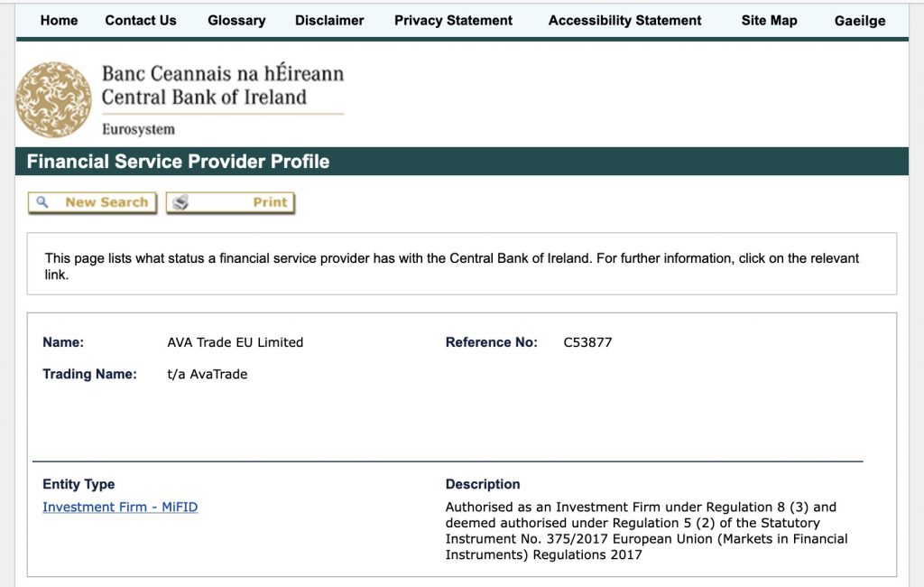Open the Home menu item

(x=59, y=21)
